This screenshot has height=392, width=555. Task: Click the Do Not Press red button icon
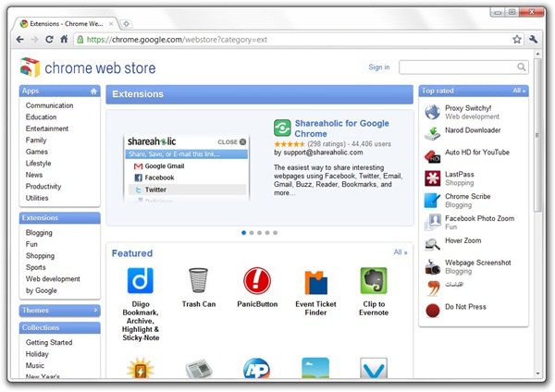tap(432, 311)
